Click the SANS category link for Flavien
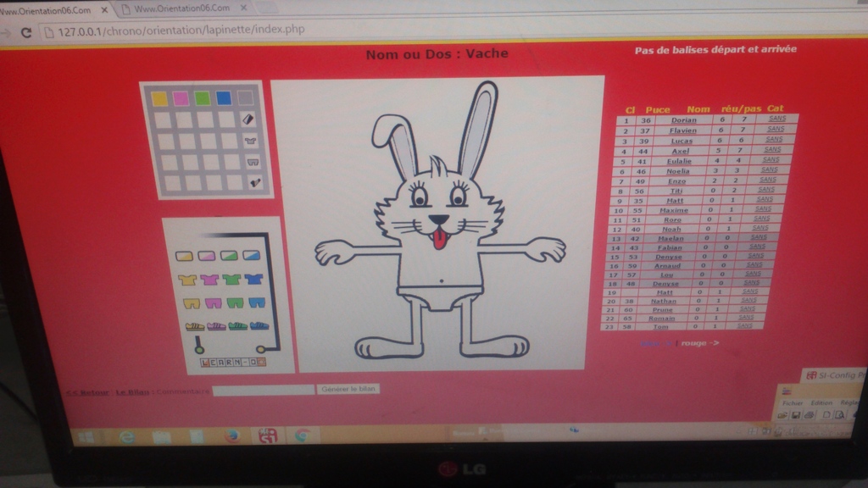868x488 pixels. pyautogui.click(x=776, y=130)
